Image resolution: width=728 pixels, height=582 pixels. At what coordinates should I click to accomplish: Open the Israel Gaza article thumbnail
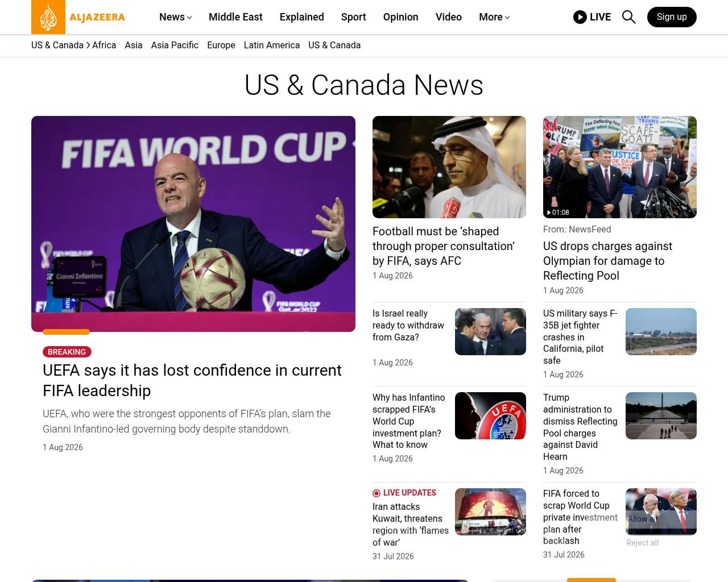point(490,332)
